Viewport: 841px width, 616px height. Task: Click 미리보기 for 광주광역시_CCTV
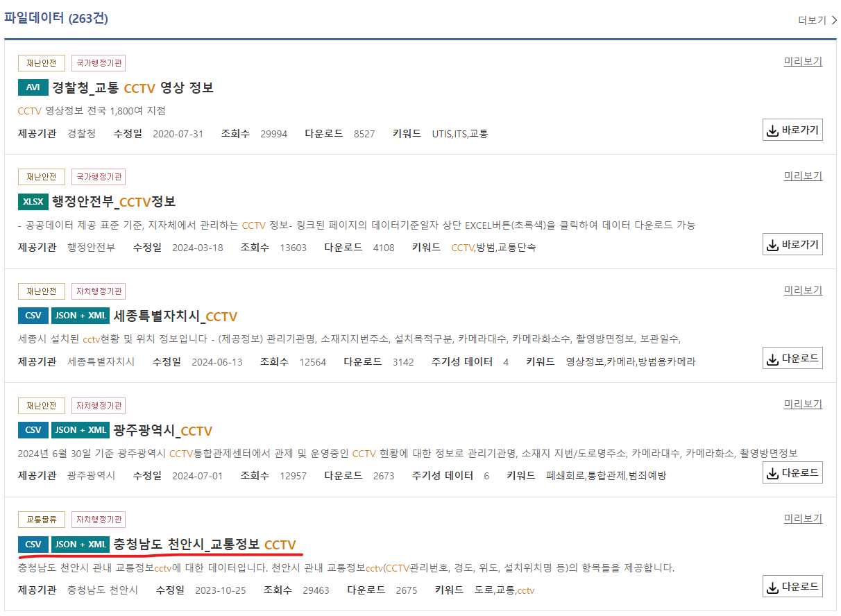point(803,404)
